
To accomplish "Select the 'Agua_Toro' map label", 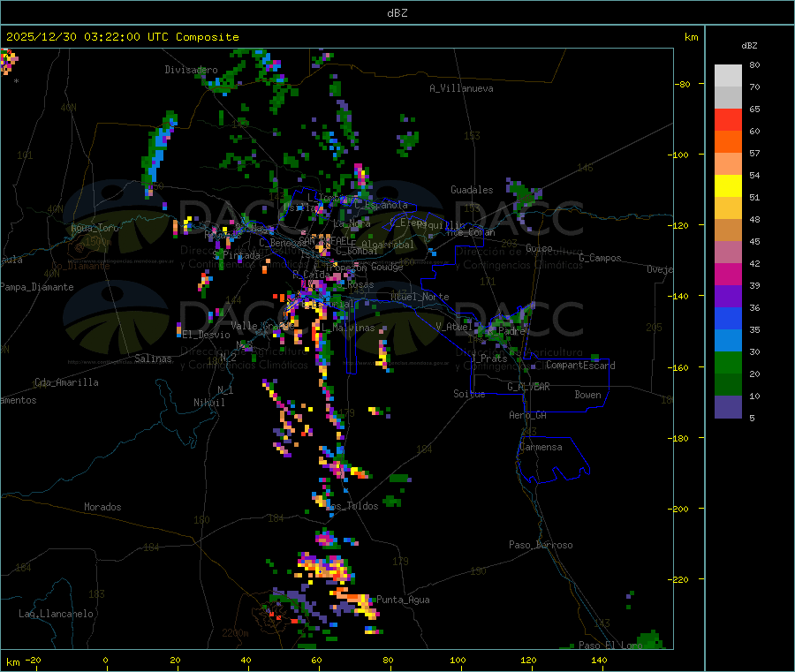I will point(95,228).
